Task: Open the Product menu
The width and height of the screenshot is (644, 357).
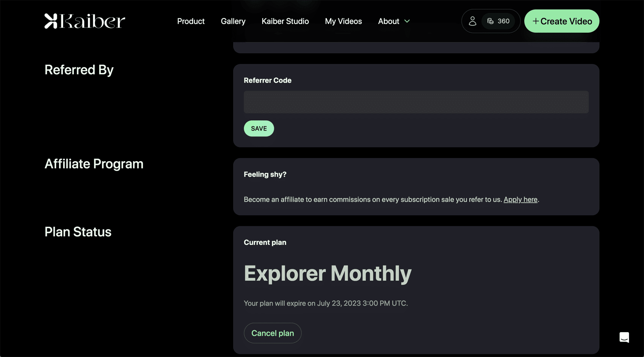Action: point(191,21)
